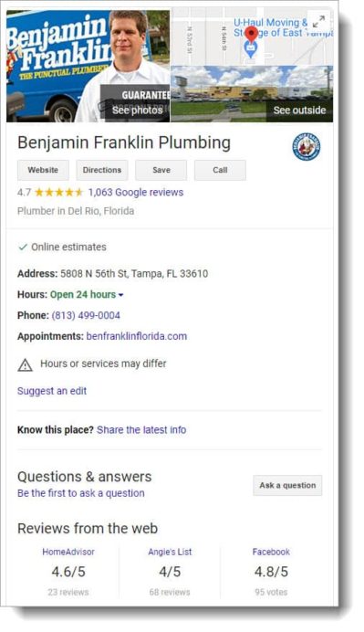Dial the (813) 499-0004 phone link
364x632 pixels.
(86, 315)
